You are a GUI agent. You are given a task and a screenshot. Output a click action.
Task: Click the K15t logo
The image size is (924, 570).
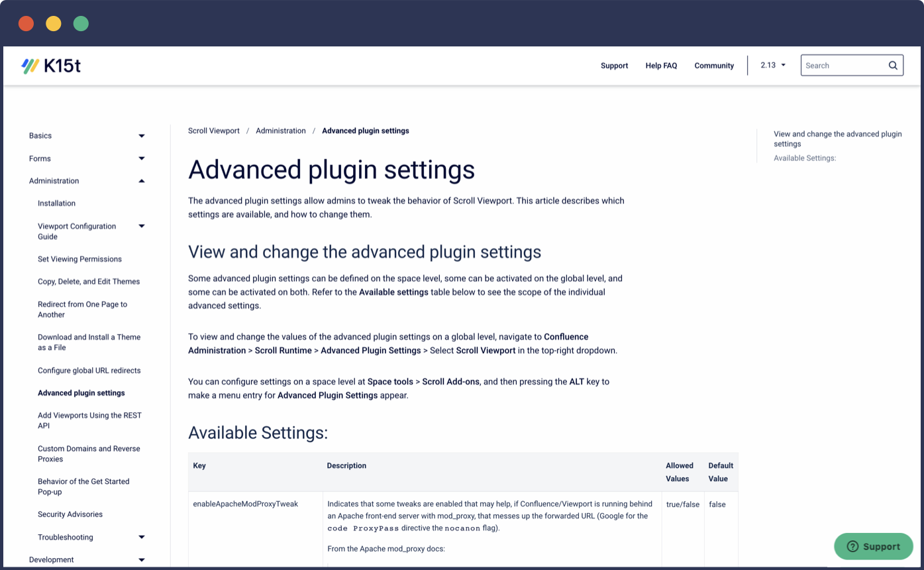pyautogui.click(x=52, y=66)
